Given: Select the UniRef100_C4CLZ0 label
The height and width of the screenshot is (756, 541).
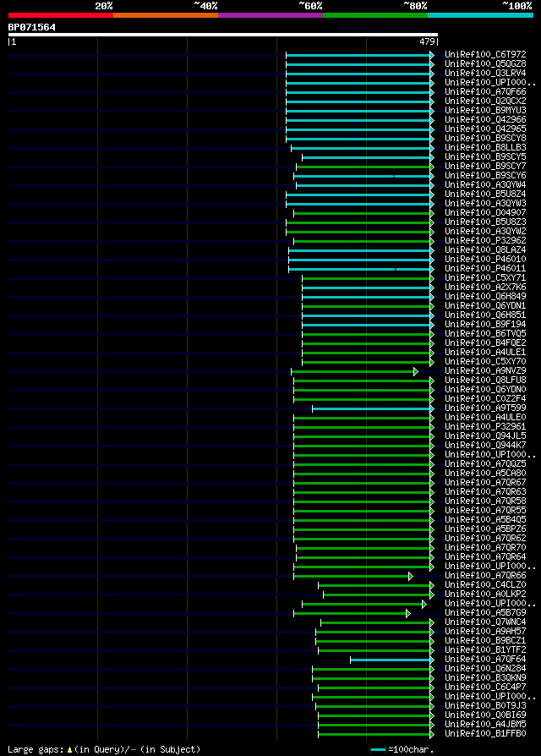Looking at the screenshot, I should pyautogui.click(x=485, y=585).
